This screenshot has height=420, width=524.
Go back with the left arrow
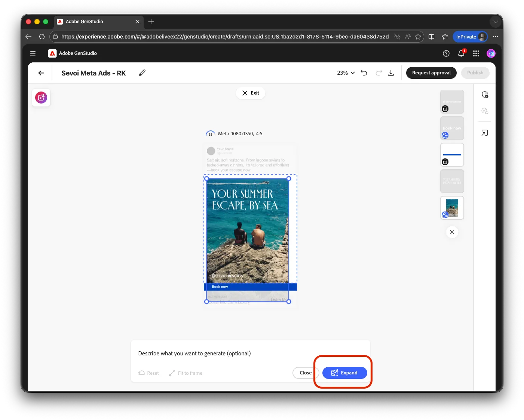pos(41,73)
